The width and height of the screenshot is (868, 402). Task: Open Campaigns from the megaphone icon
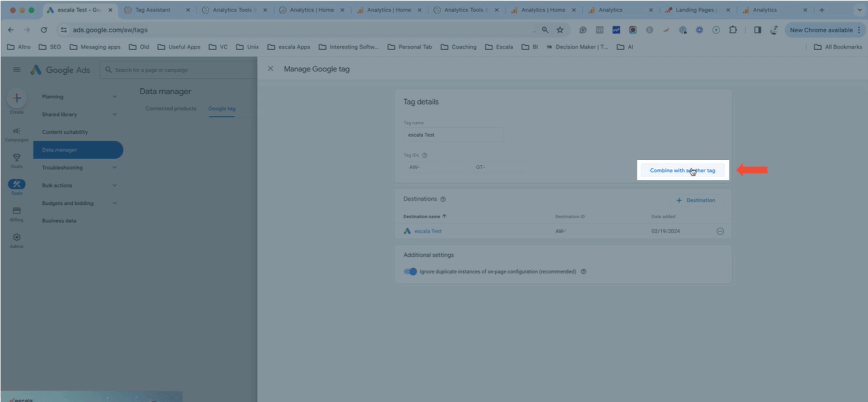17,131
